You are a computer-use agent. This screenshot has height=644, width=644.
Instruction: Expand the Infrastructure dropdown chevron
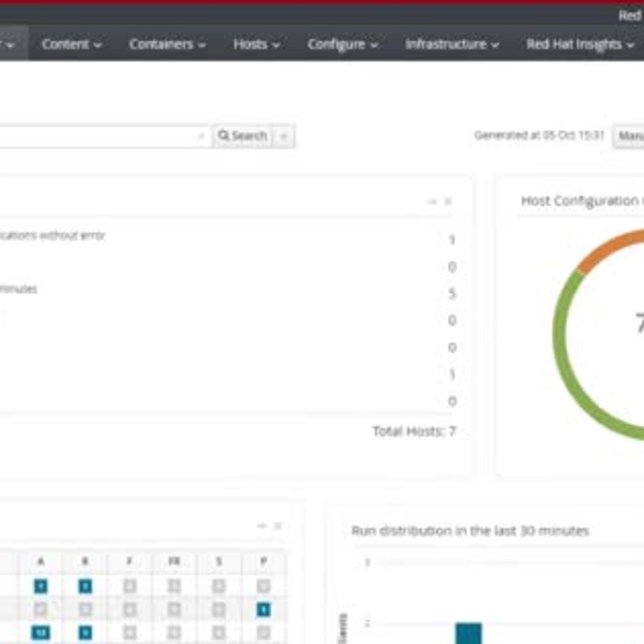click(495, 45)
